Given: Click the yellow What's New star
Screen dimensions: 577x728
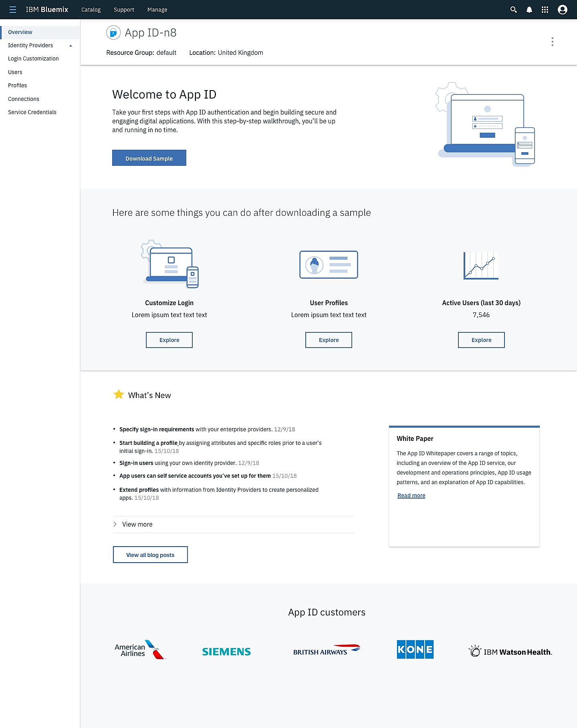Looking at the screenshot, I should [x=119, y=394].
